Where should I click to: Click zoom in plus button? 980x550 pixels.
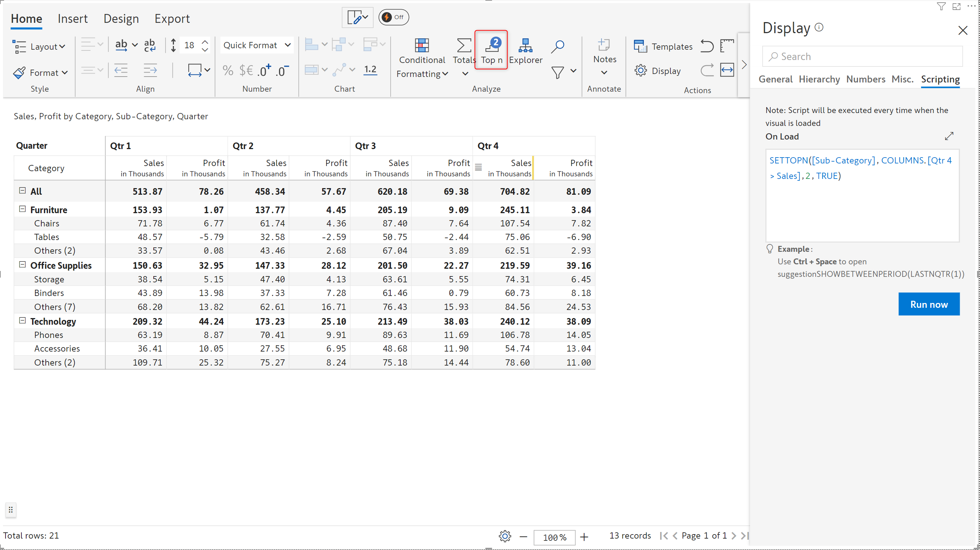pyautogui.click(x=584, y=536)
